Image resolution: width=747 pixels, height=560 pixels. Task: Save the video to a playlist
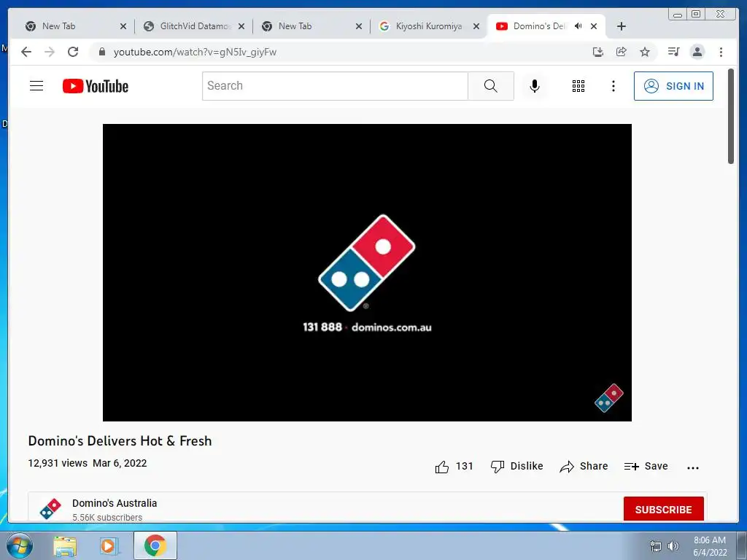646,466
